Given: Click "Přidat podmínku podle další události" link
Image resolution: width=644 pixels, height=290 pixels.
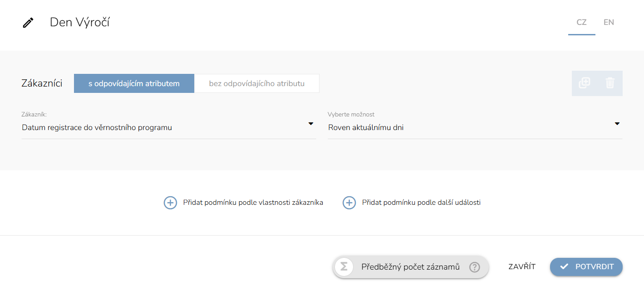Looking at the screenshot, I should [421, 203].
